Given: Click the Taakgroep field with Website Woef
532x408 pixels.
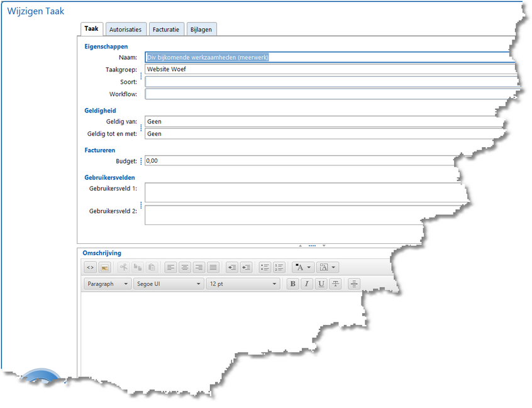Looking at the screenshot, I should [331, 69].
